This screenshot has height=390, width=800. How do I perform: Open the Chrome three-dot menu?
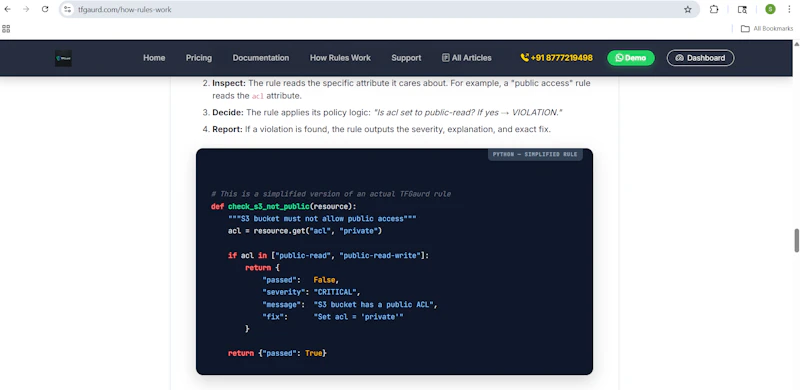coord(789,9)
